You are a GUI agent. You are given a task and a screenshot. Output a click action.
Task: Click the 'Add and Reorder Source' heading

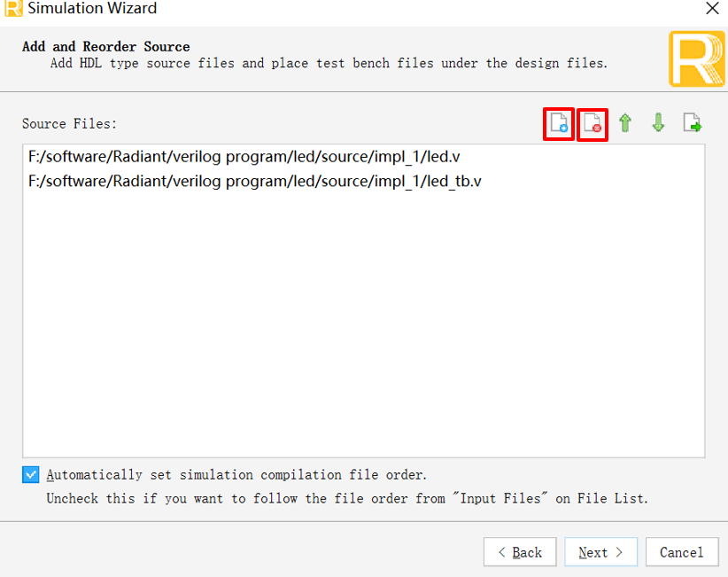[x=106, y=46]
